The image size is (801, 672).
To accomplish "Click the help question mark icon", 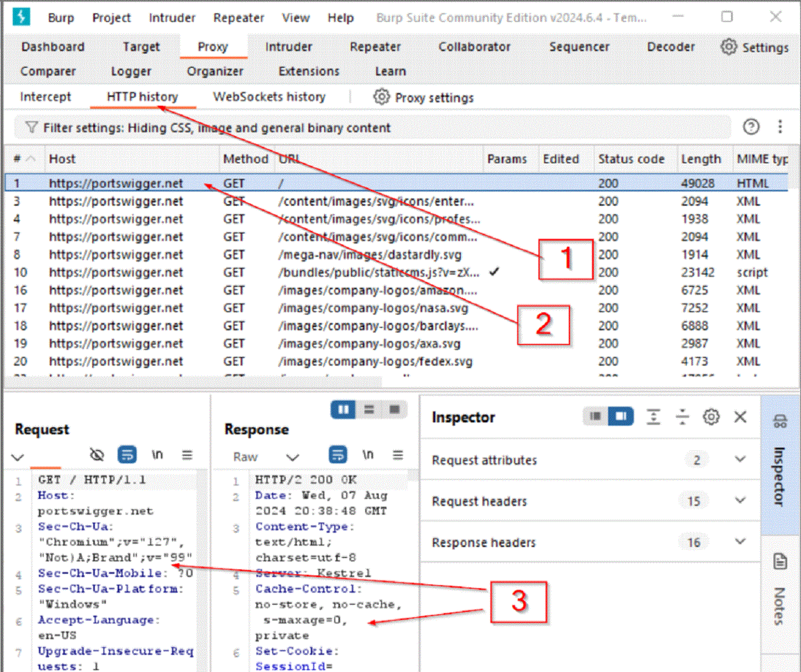I will click(751, 126).
